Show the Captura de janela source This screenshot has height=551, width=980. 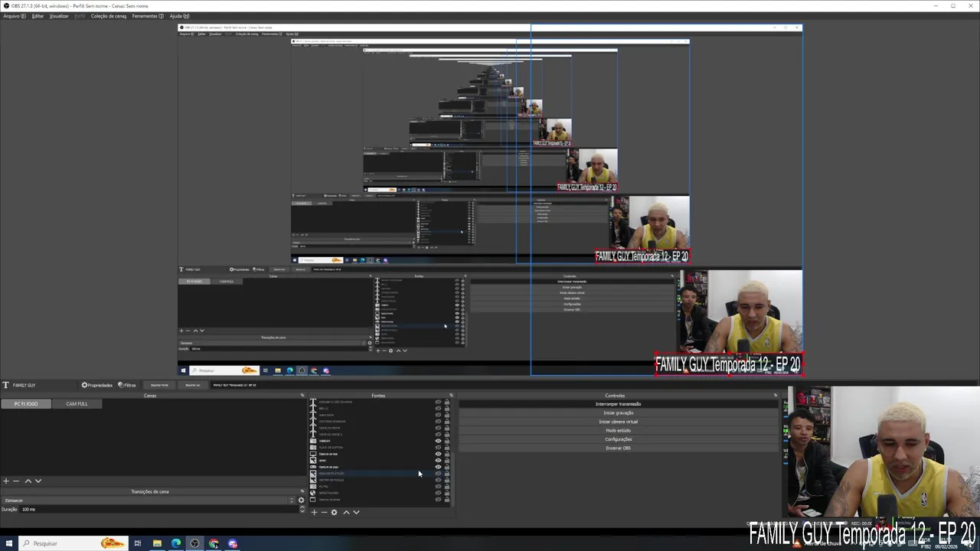tap(438, 500)
